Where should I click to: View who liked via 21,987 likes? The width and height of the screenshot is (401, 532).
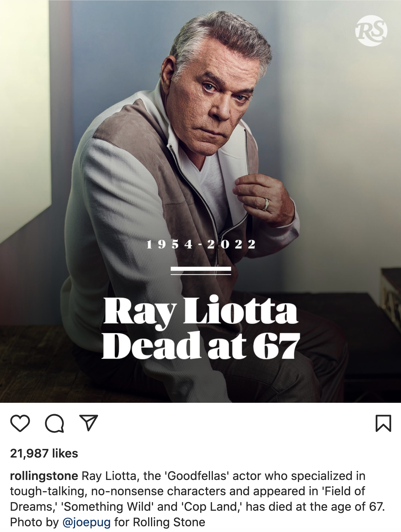click(44, 453)
